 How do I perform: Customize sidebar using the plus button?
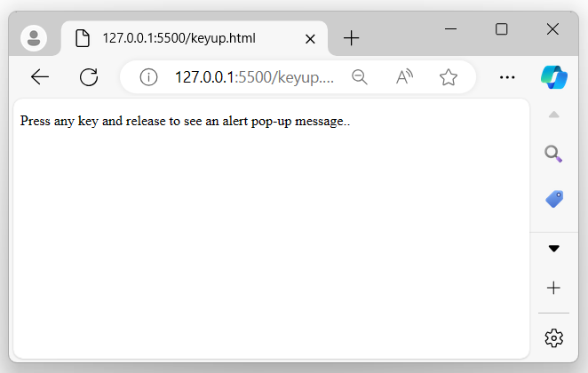tap(553, 288)
